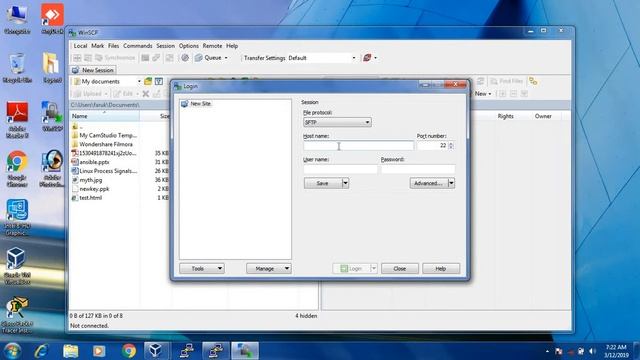The height and width of the screenshot is (360, 640).
Task: Open the Commands menu
Action: (138, 46)
